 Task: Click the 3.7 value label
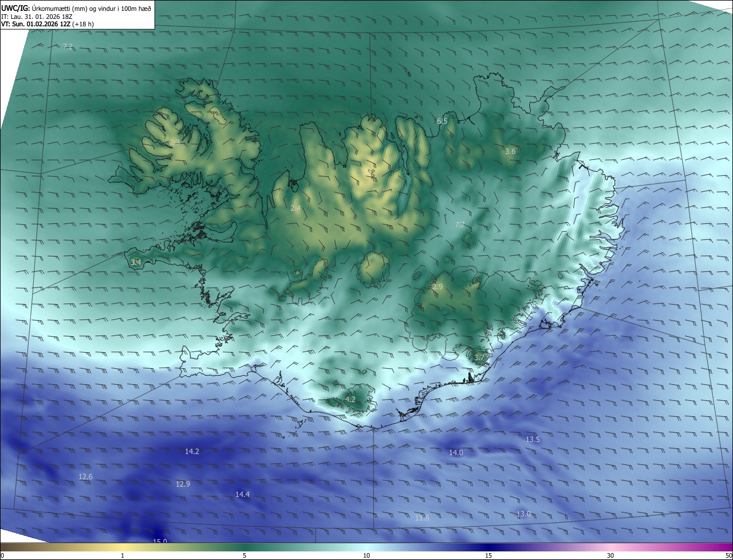[x=479, y=357]
